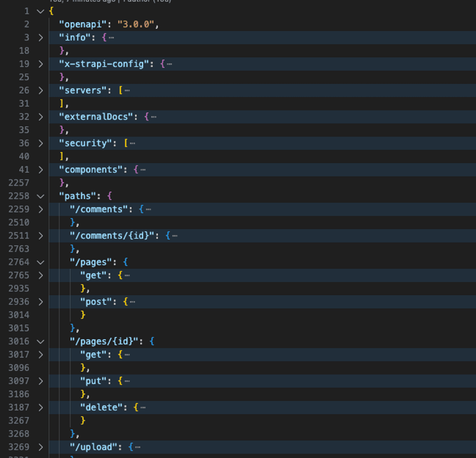Collapse the "/pages/{id}" object on line 3016
The image size is (476, 458).
tap(41, 341)
